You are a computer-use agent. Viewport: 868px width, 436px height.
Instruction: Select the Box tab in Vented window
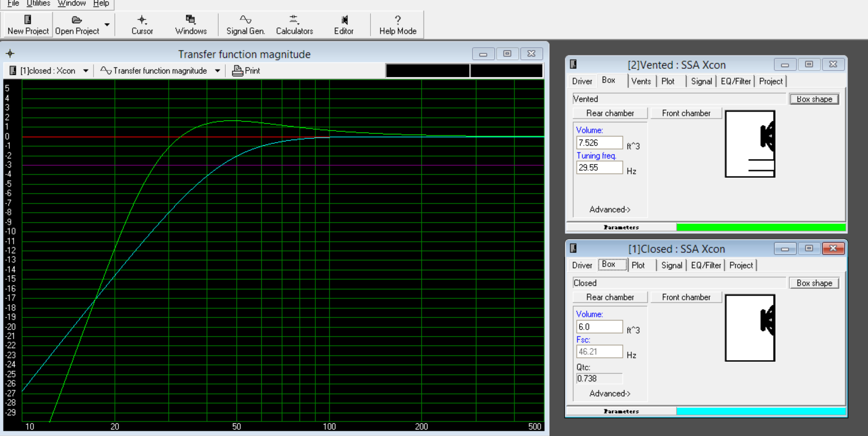point(609,80)
